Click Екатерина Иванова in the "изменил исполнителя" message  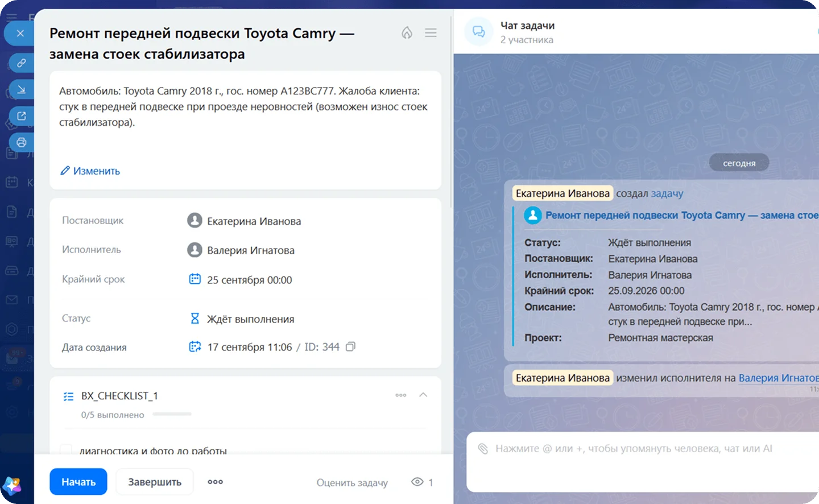tap(562, 378)
